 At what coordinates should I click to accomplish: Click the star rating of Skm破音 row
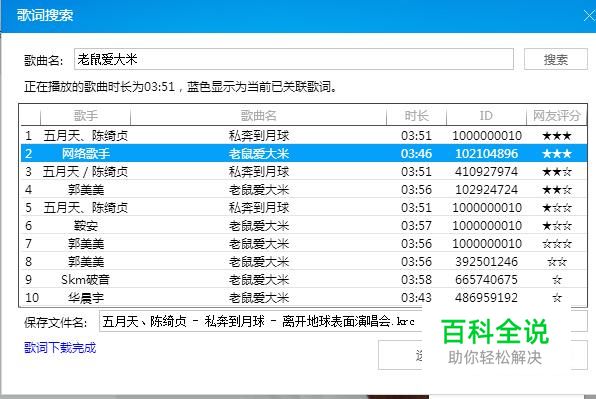(x=557, y=280)
